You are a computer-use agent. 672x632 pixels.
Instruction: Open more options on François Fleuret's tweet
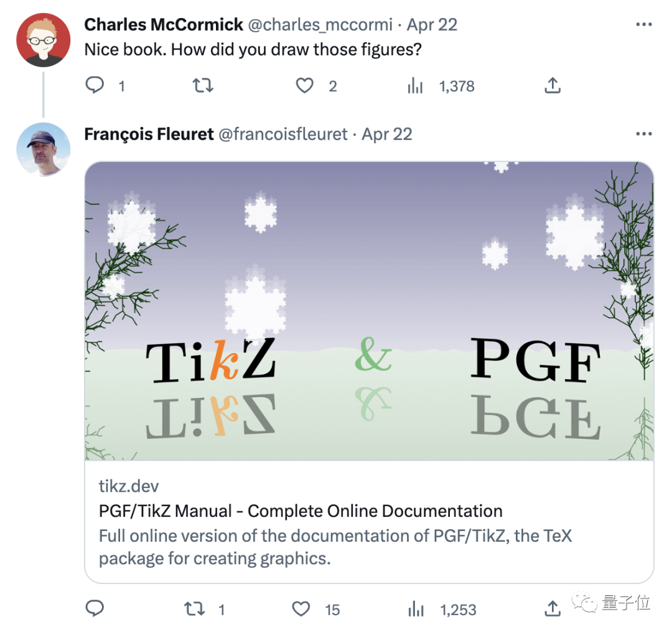(x=644, y=134)
